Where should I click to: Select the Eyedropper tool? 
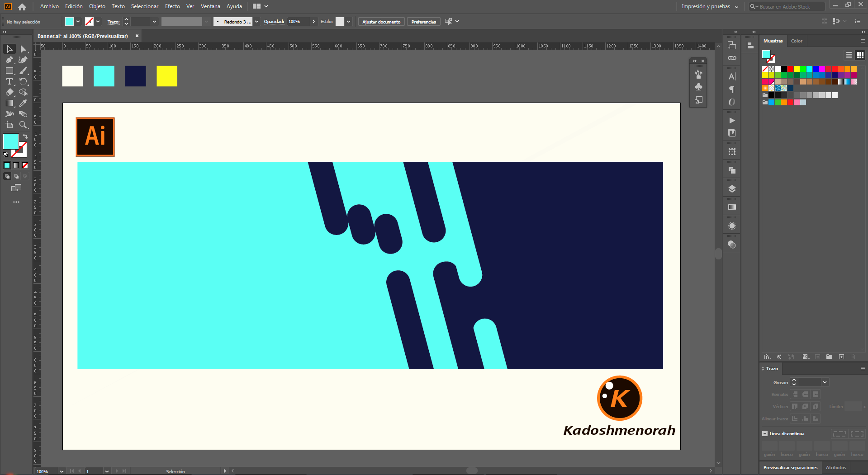(x=23, y=103)
